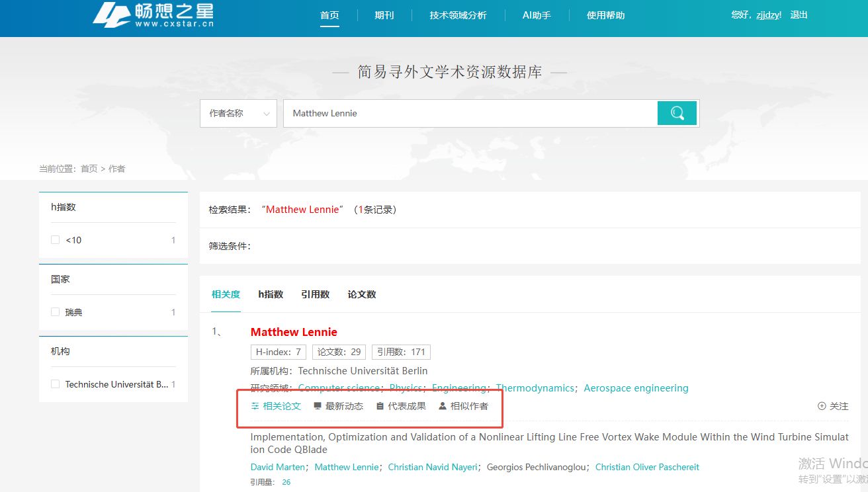Click the Aerospace engineering research field link
This screenshot has height=492, width=868.
coord(636,388)
